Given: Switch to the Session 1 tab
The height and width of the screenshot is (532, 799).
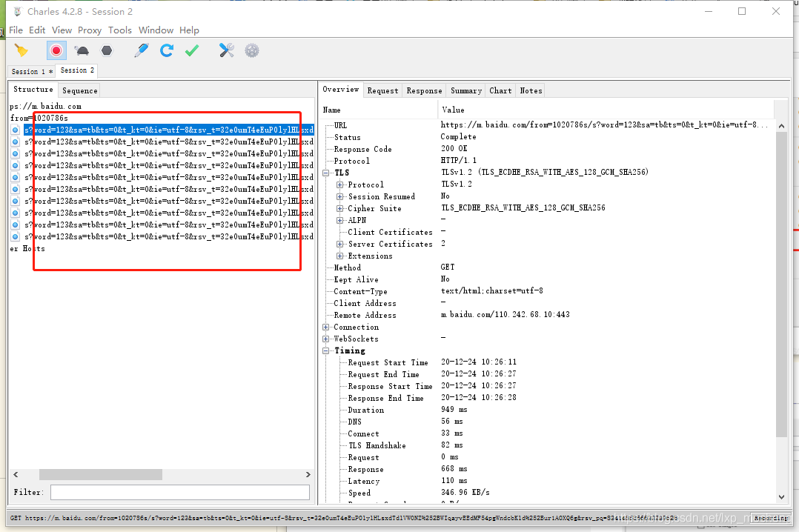Looking at the screenshot, I should (32, 71).
